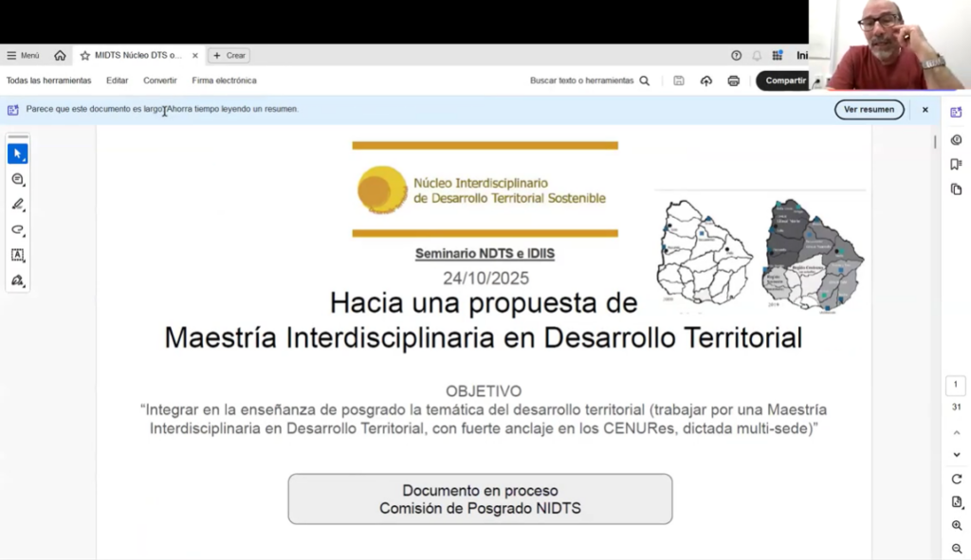The width and height of the screenshot is (971, 560).
Task: Zoom in using the magnifier plus icon
Action: [x=956, y=525]
